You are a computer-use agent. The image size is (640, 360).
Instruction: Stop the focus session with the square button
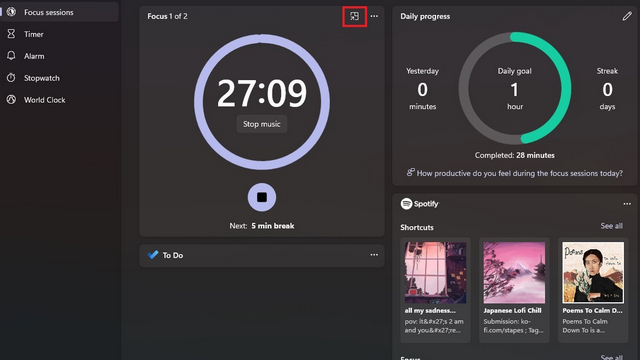(x=262, y=198)
